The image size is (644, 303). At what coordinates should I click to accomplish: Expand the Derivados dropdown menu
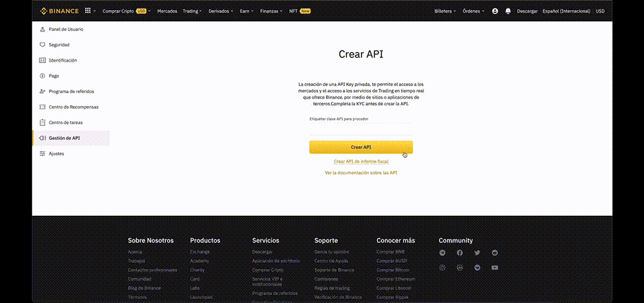[x=221, y=11]
